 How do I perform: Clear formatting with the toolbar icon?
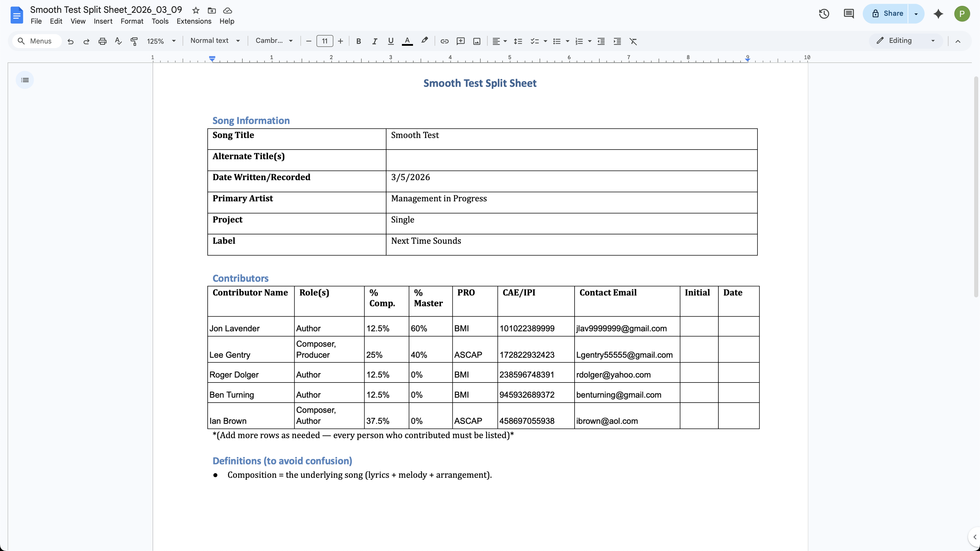[633, 41]
